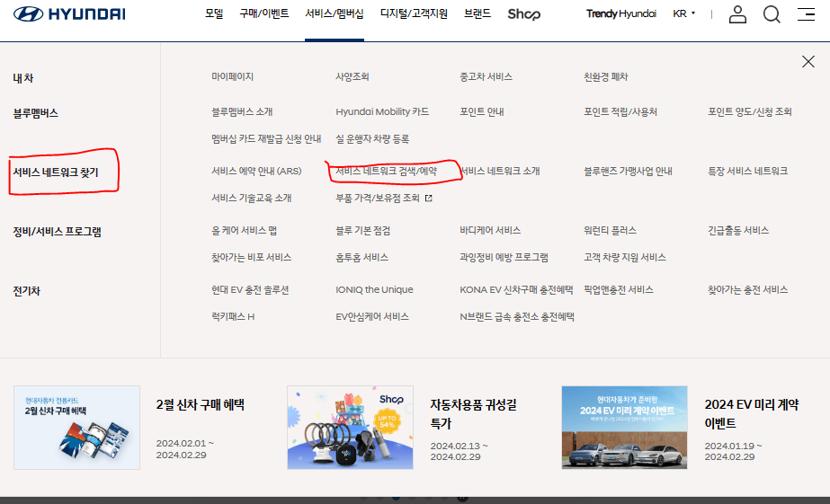Open 포인트 안내 link
Image resolution: width=830 pixels, height=504 pixels.
coord(482,111)
